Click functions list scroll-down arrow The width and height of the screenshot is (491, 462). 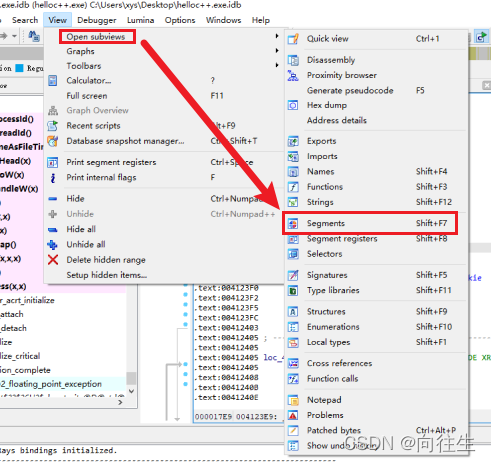tap(131, 391)
